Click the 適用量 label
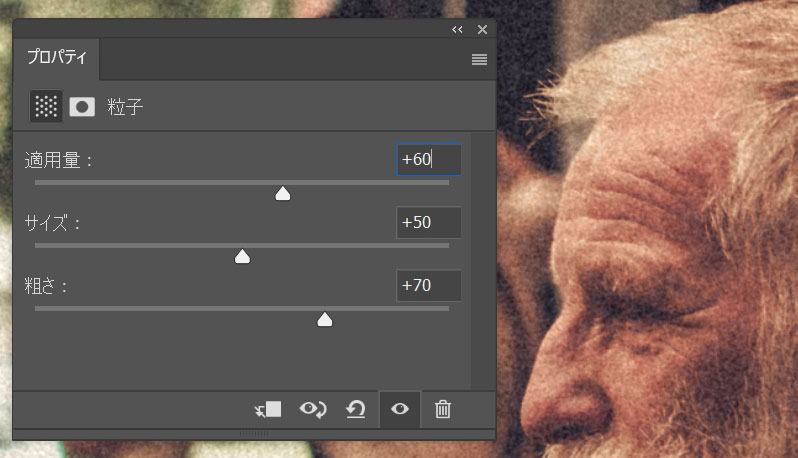 point(58,160)
